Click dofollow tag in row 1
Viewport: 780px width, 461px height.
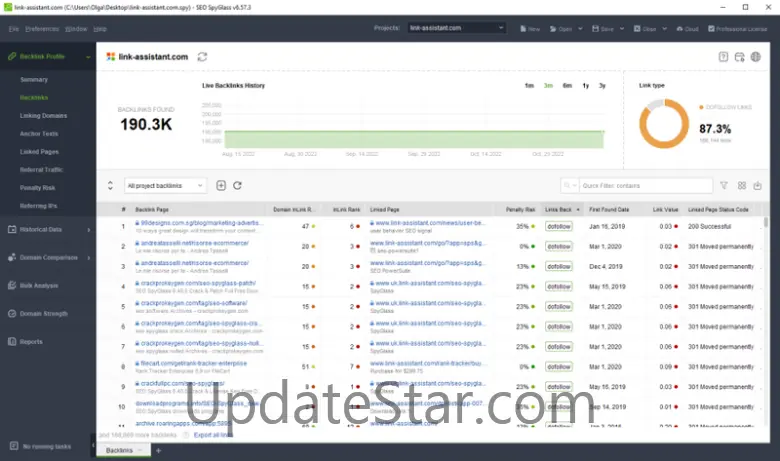tap(559, 226)
